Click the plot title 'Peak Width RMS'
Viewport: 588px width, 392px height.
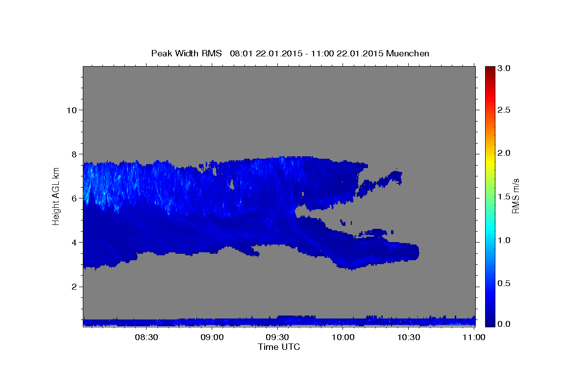click(186, 53)
